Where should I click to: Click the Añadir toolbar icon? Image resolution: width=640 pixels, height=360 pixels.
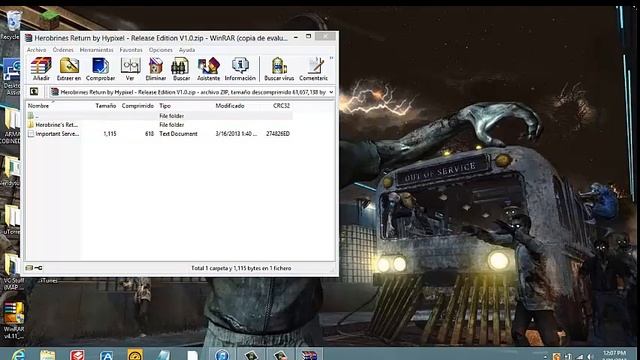click(x=41, y=69)
